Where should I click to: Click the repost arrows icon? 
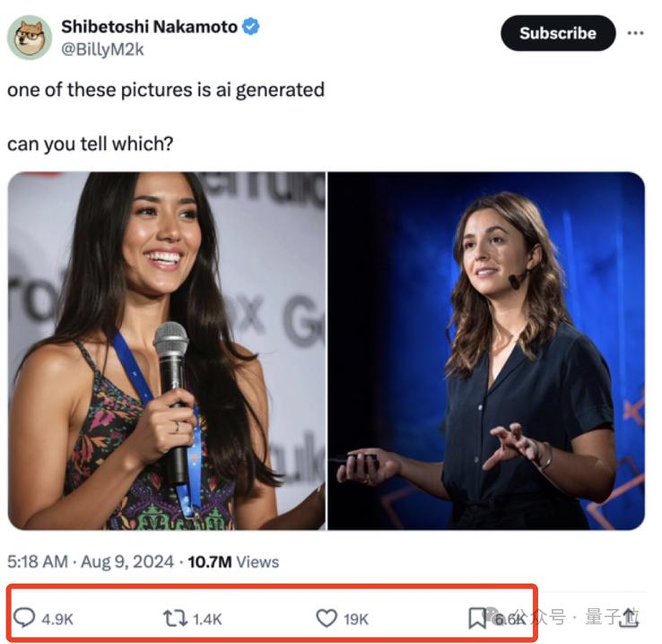point(172,618)
